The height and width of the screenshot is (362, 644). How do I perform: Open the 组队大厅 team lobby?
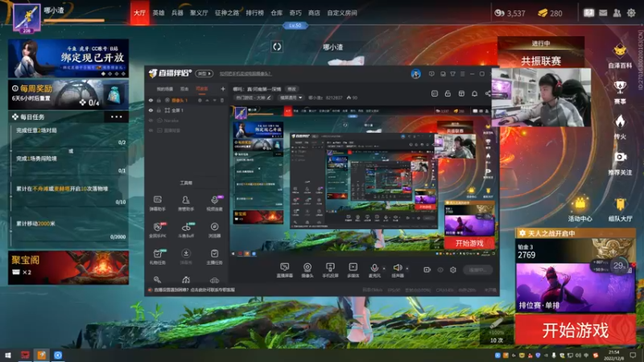tap(620, 209)
